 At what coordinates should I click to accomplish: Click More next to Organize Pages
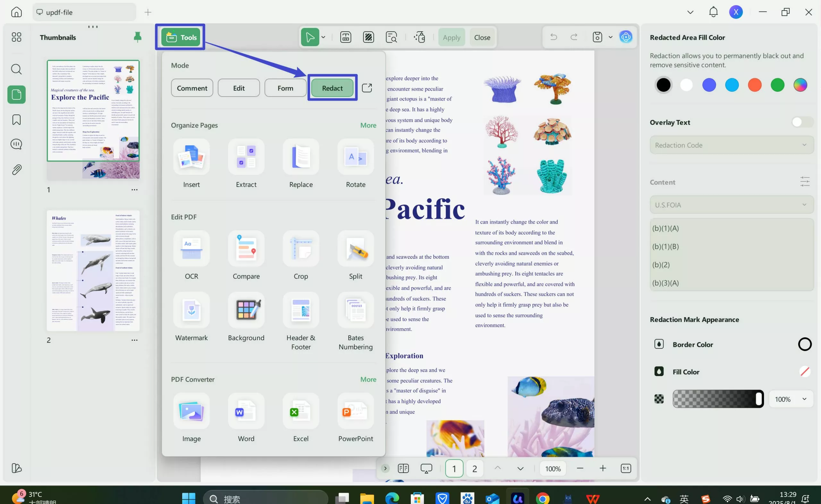click(x=368, y=125)
